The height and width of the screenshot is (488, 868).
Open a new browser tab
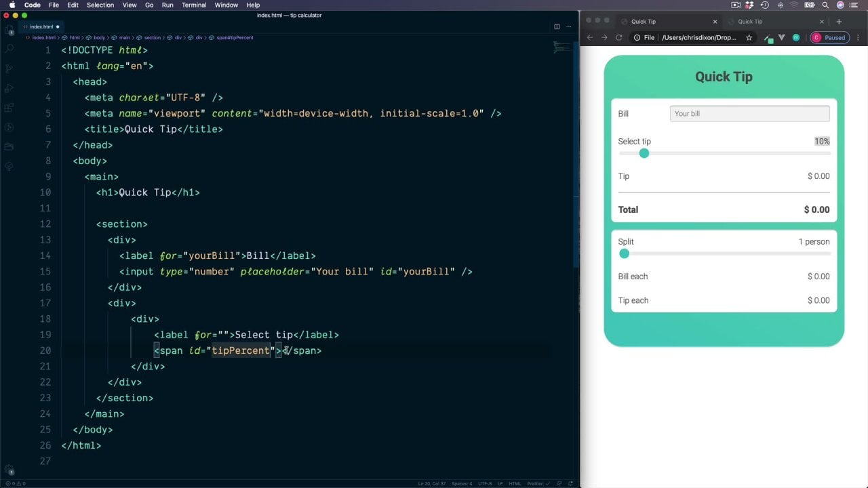[x=839, y=22]
